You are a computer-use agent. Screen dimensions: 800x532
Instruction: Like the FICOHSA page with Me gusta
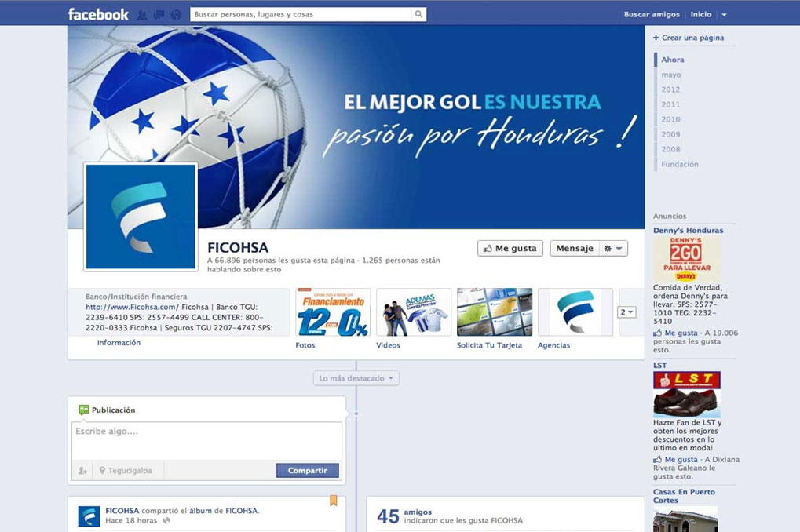(x=510, y=248)
